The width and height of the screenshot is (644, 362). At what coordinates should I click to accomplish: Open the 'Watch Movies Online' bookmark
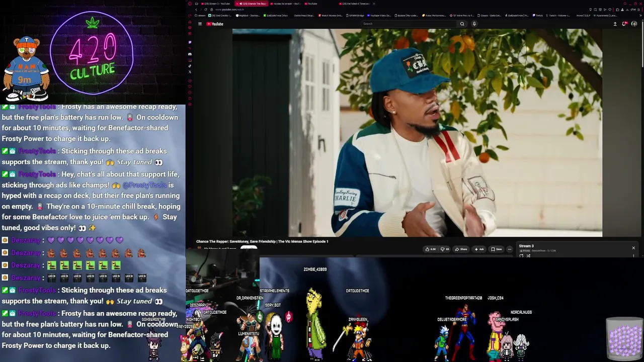click(x=331, y=16)
